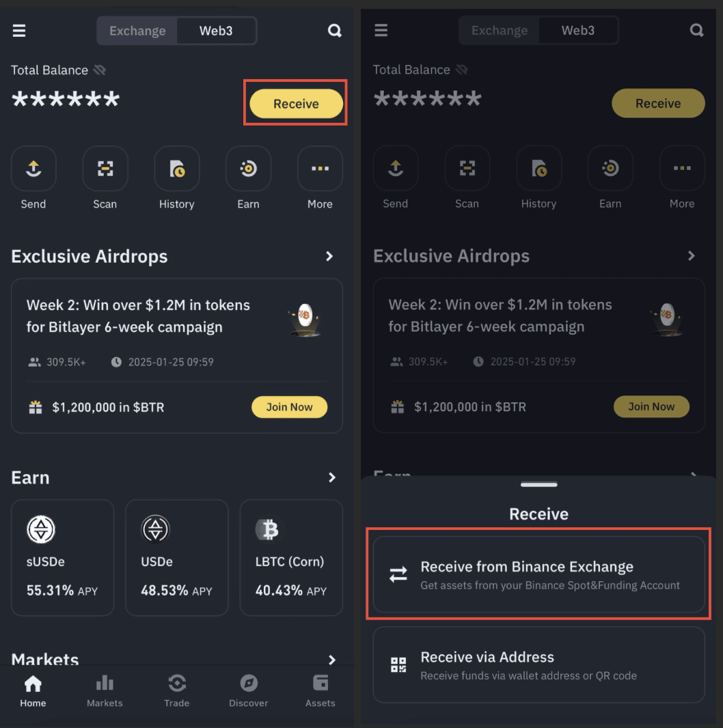Open the sUSDe 55.31% APY card
Image resolution: width=723 pixels, height=728 pixels.
point(62,557)
